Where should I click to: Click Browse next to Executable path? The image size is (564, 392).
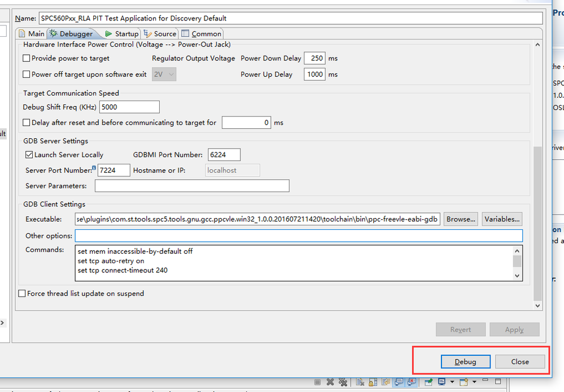(x=461, y=219)
